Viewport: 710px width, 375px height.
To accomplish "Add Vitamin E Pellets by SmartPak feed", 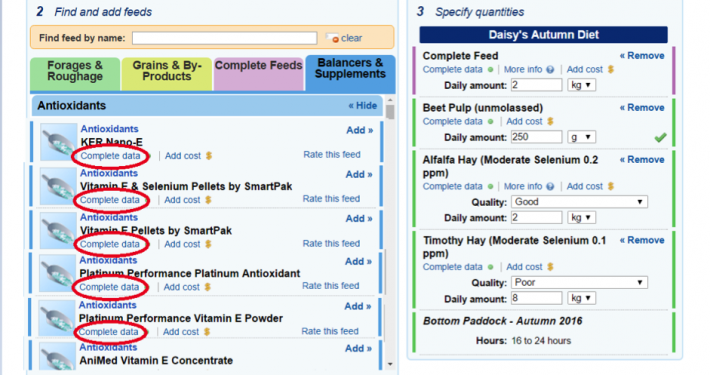I will pyautogui.click(x=359, y=219).
